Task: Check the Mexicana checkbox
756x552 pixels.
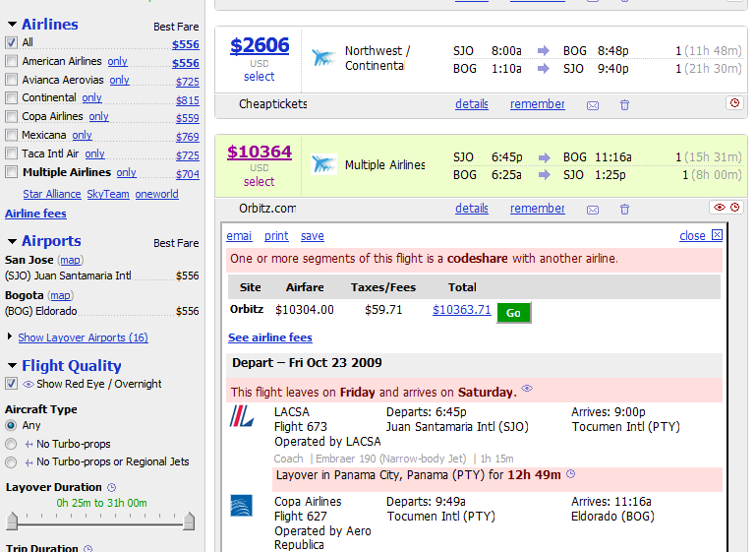Action: pos(11,135)
